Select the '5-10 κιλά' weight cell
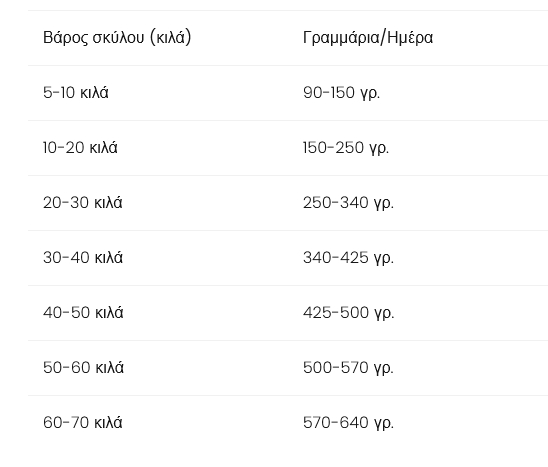 76,93
